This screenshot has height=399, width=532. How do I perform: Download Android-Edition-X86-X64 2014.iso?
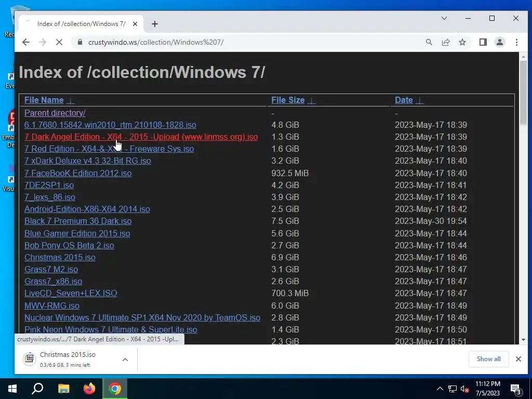pyautogui.click(x=87, y=209)
